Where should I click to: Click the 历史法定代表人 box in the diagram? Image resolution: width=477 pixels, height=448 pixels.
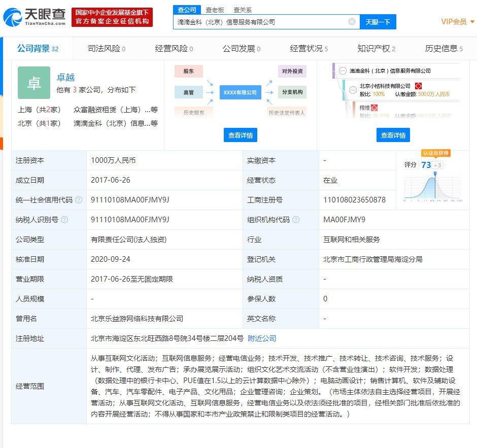[x=287, y=113]
